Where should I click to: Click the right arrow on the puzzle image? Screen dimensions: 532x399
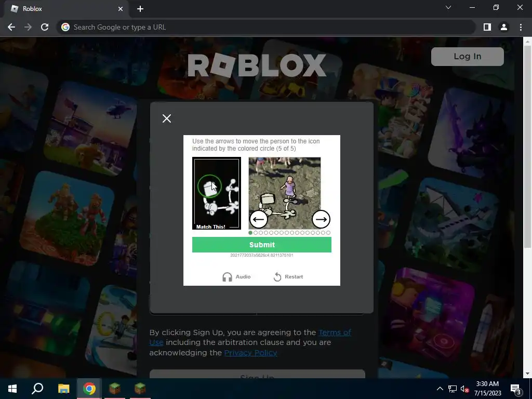click(x=321, y=219)
